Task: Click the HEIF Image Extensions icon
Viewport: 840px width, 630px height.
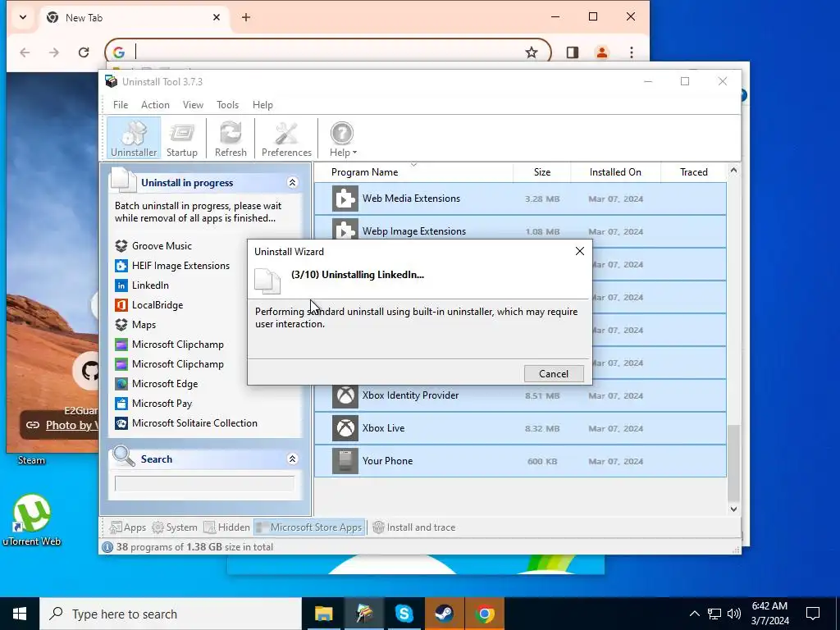Action: pos(121,266)
